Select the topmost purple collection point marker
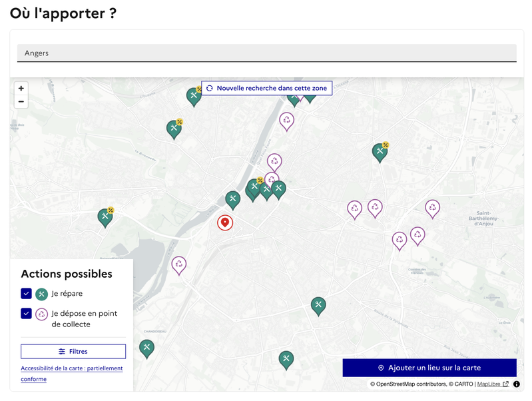This screenshot has width=532, height=401. tap(286, 121)
